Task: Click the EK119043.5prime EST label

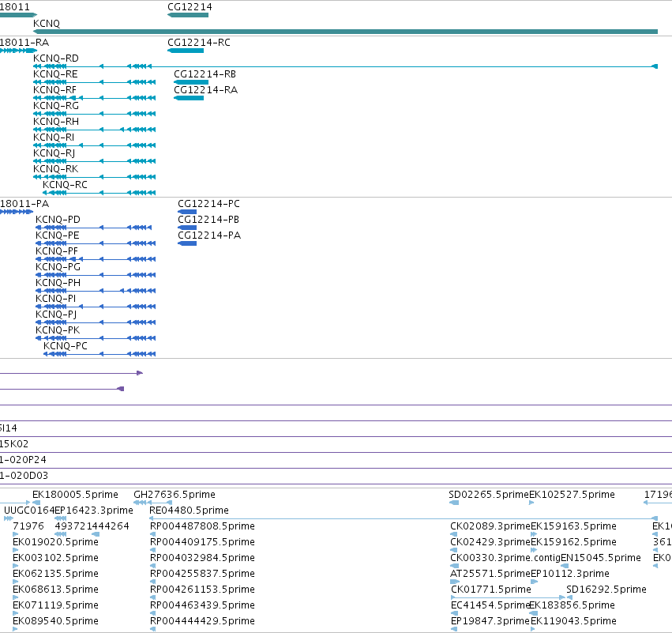Action: (574, 621)
